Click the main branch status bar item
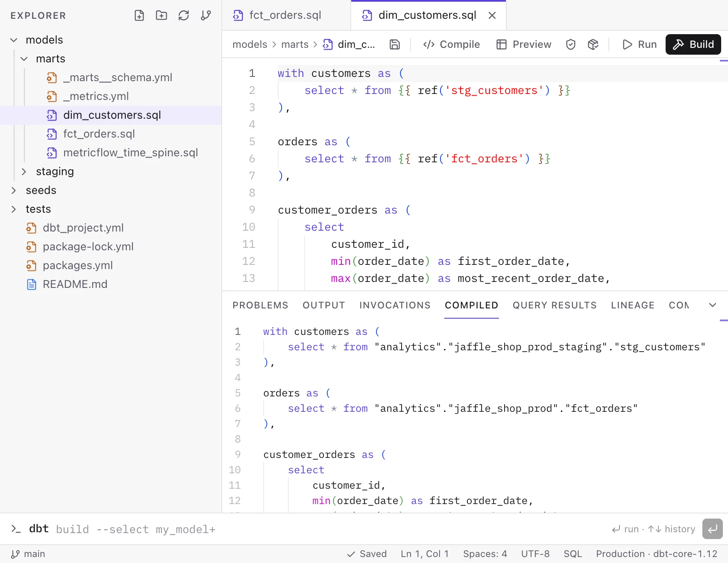Screen dimensions: 728x563 pos(28,554)
